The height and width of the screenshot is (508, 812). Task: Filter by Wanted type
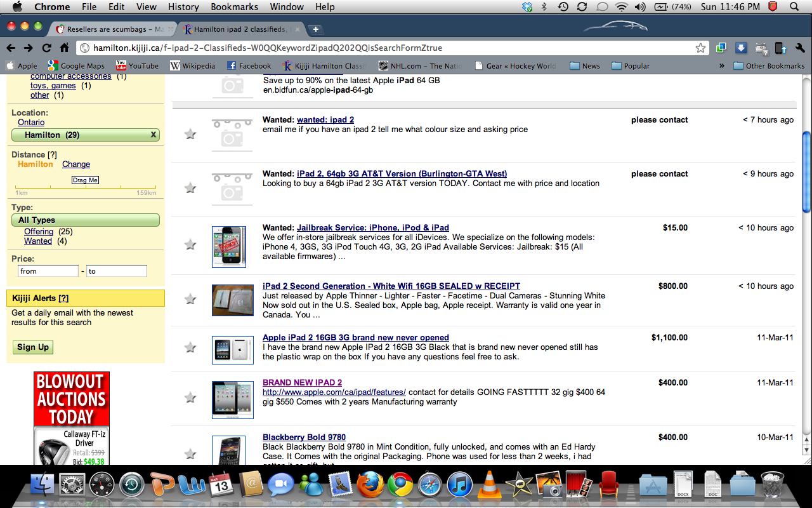coord(38,241)
